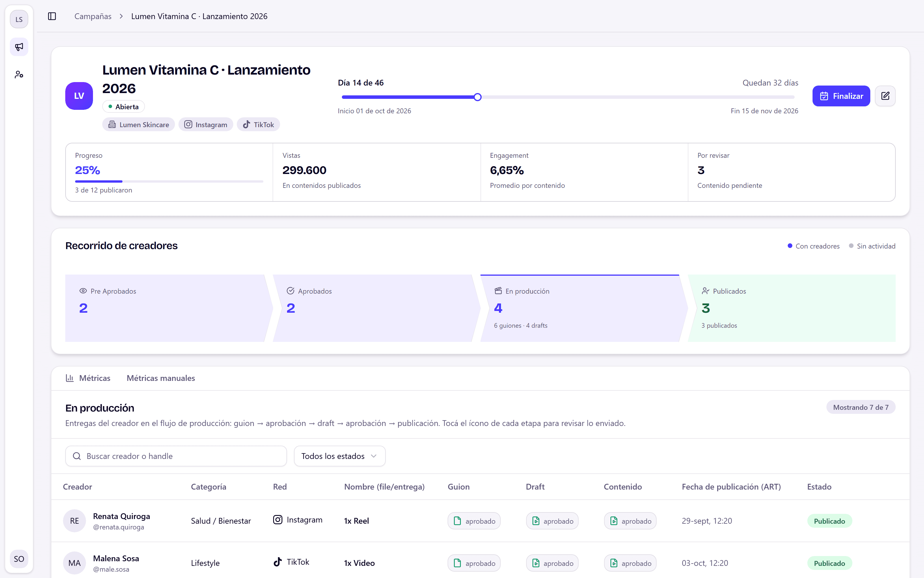Click the Instagram icon in Renata's row
The height and width of the screenshot is (578, 924).
(277, 520)
